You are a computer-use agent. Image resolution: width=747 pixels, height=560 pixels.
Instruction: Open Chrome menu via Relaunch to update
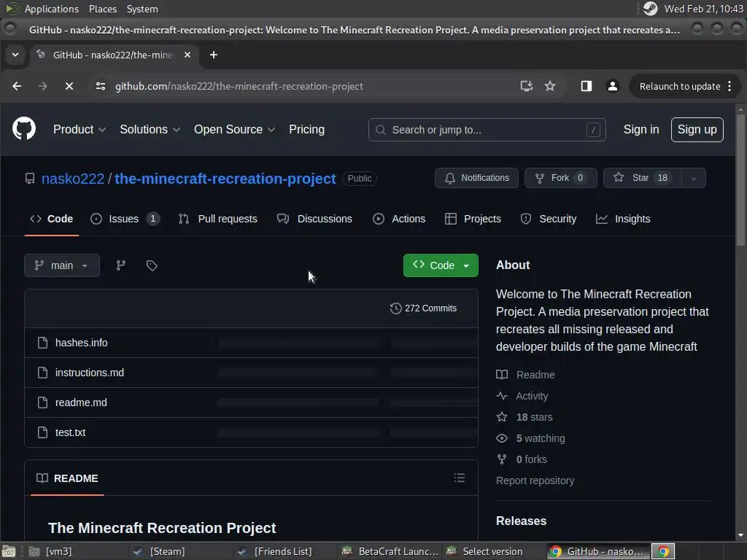685,86
